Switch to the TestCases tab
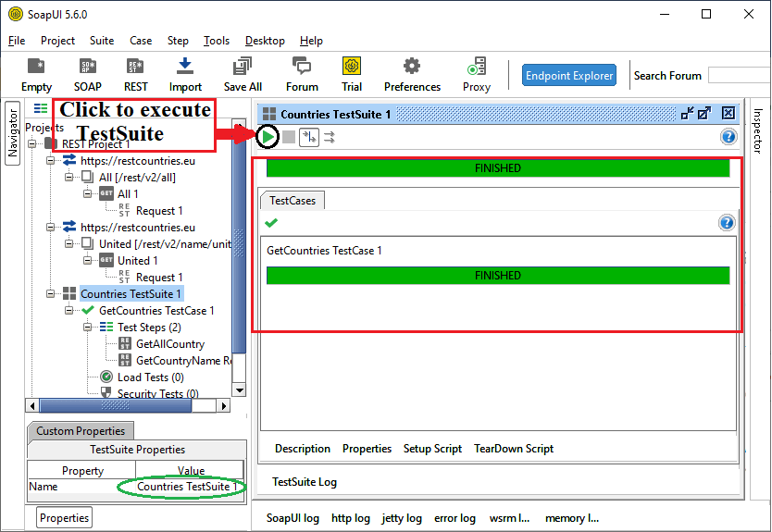 point(293,200)
